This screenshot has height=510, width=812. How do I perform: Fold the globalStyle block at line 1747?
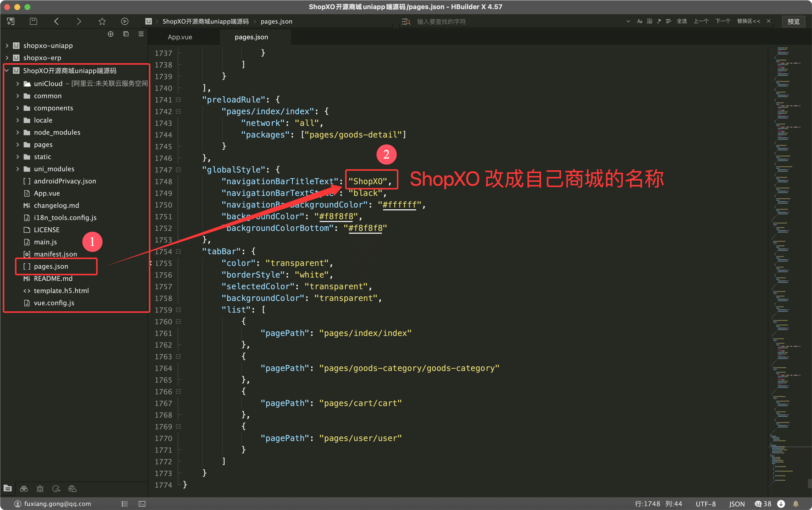pyautogui.click(x=178, y=170)
